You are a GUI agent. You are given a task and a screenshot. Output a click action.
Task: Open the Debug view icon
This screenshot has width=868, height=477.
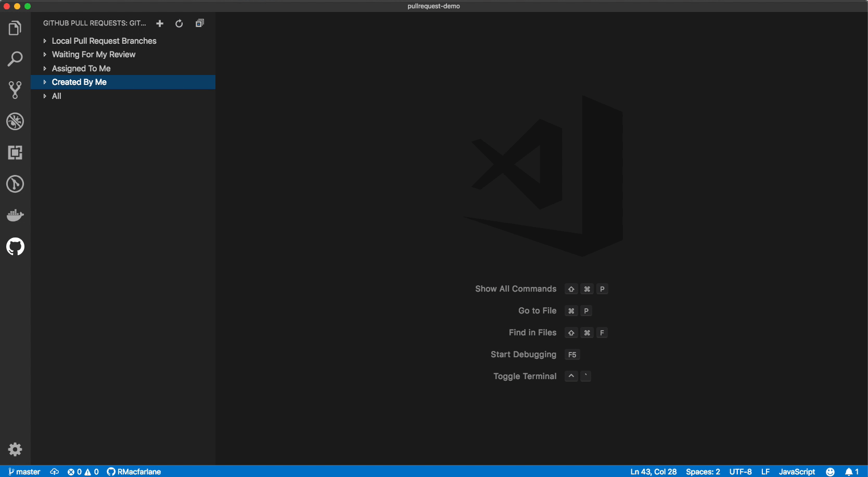click(15, 121)
